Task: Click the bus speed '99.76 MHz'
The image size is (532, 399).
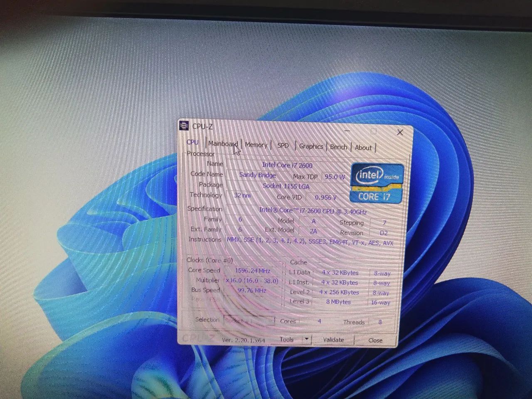Action: (x=252, y=291)
